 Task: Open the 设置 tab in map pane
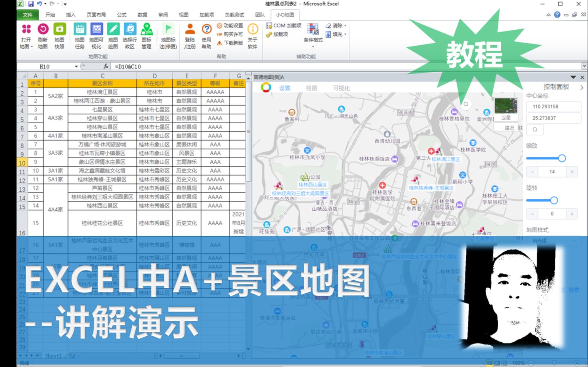[x=285, y=88]
